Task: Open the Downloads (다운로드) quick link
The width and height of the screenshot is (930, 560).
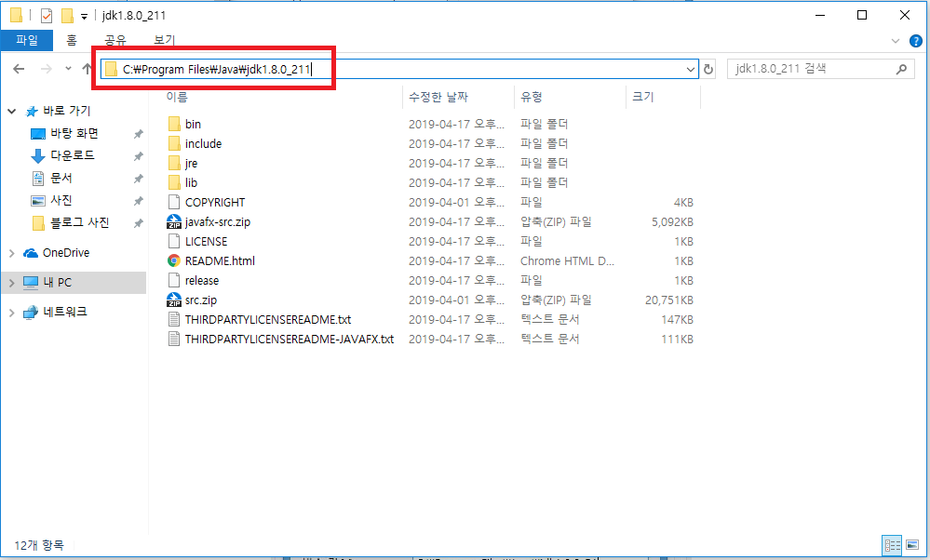Action: coord(72,155)
